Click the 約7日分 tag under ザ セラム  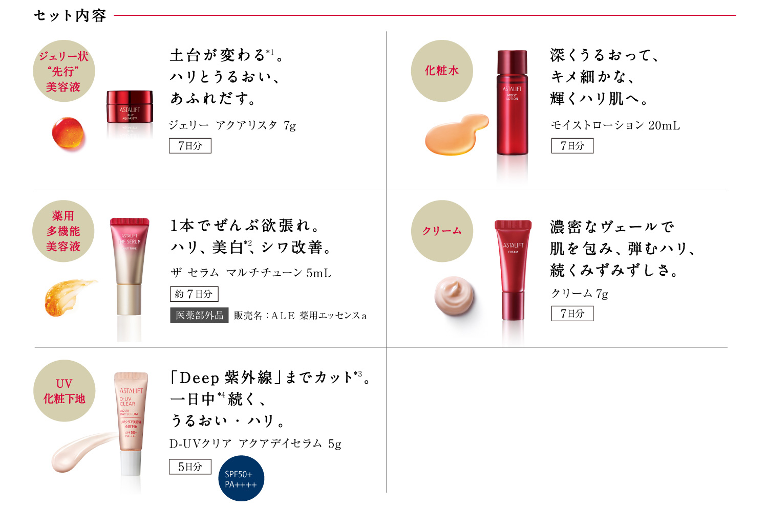click(x=194, y=294)
